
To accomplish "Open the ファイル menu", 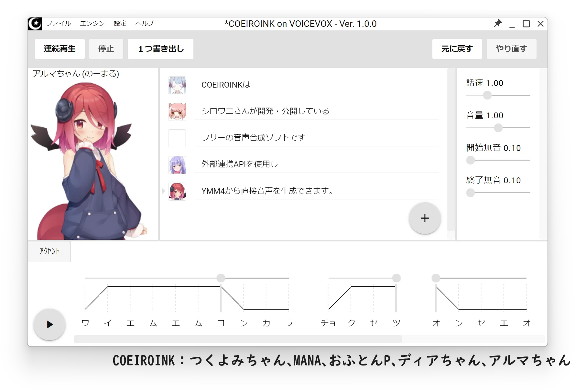I will coord(59,23).
